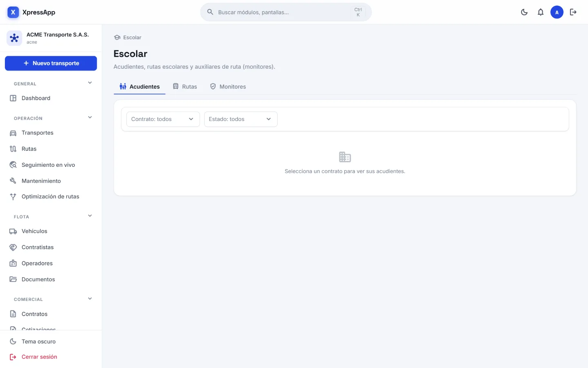This screenshot has width=588, height=368.
Task: Click the Buscar módulos search field
Action: click(286, 12)
